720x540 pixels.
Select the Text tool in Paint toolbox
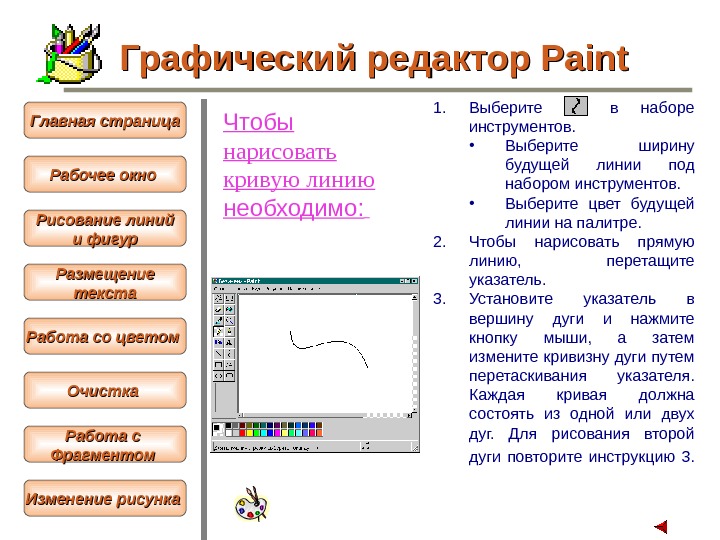(x=229, y=343)
